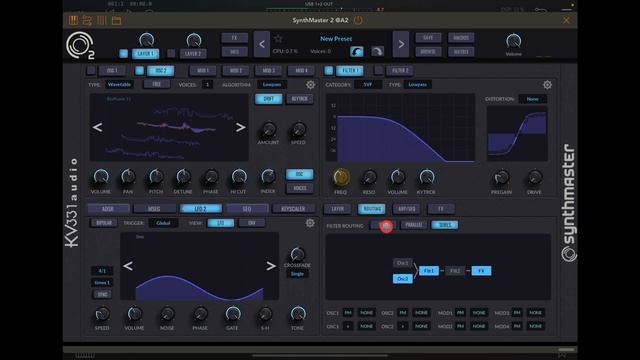
Task: Toggle the LFO SYNC button
Action: coord(102,294)
